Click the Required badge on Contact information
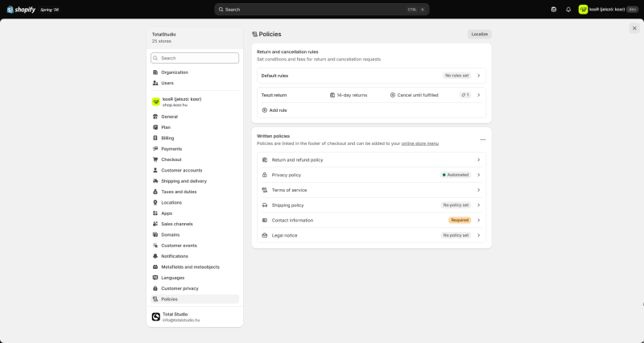Viewport: 644px width, 343px height. (x=460, y=220)
